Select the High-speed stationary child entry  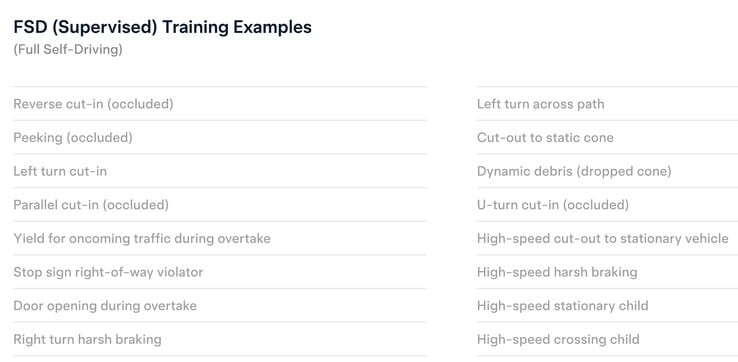[x=607, y=306]
